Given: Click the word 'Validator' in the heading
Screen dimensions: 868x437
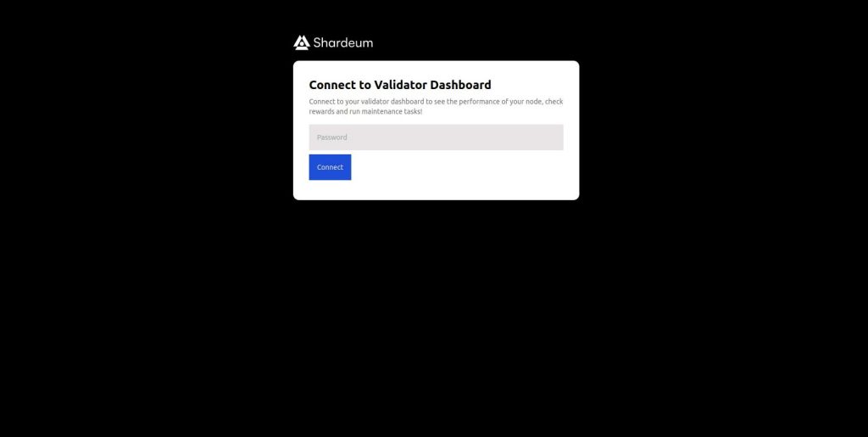Looking at the screenshot, I should [400, 85].
